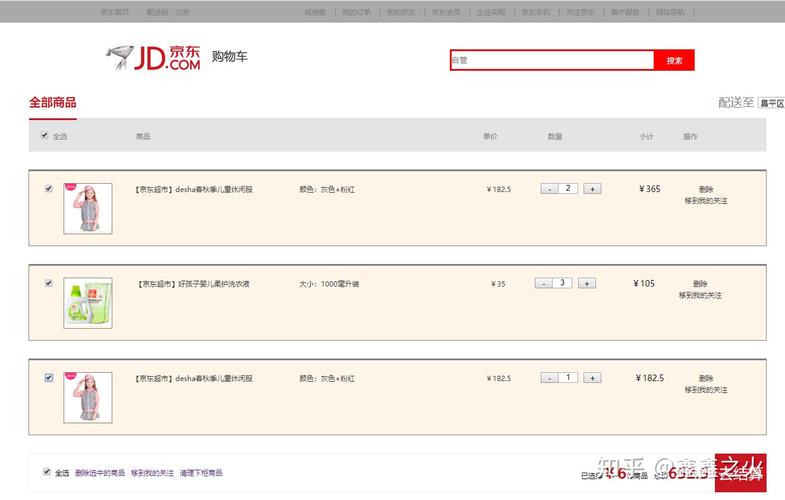Increase quantity of the ¥365 subtotal desha item

(x=592, y=189)
